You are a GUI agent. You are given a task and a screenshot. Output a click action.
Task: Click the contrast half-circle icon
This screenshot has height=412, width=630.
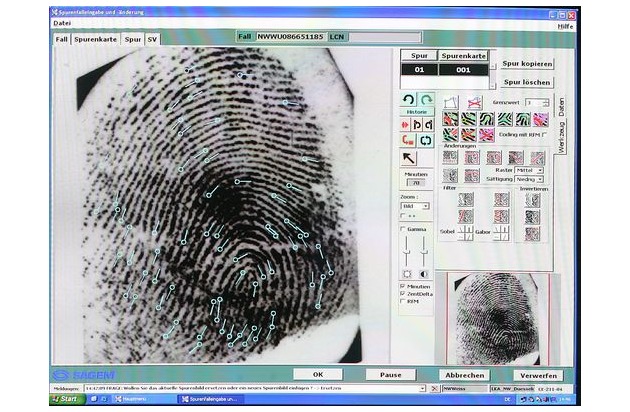tap(423, 273)
